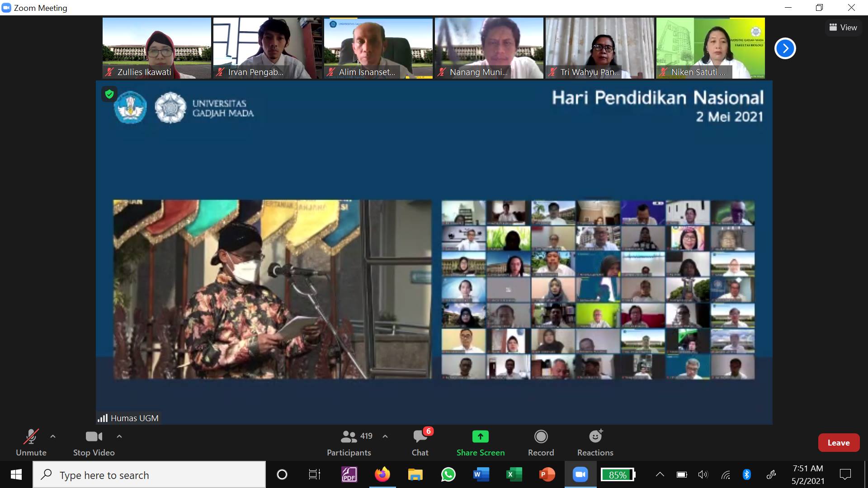Viewport: 868px width, 488px height.
Task: Click the green encryption shield icon
Action: 109,94
